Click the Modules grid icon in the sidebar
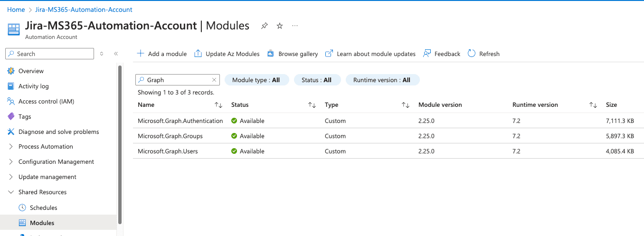The height and width of the screenshot is (236, 644). pos(22,223)
